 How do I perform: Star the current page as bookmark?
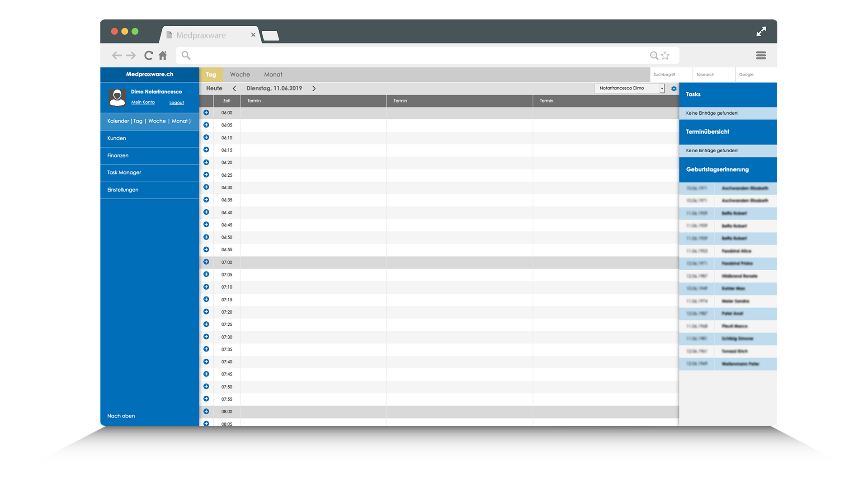665,55
